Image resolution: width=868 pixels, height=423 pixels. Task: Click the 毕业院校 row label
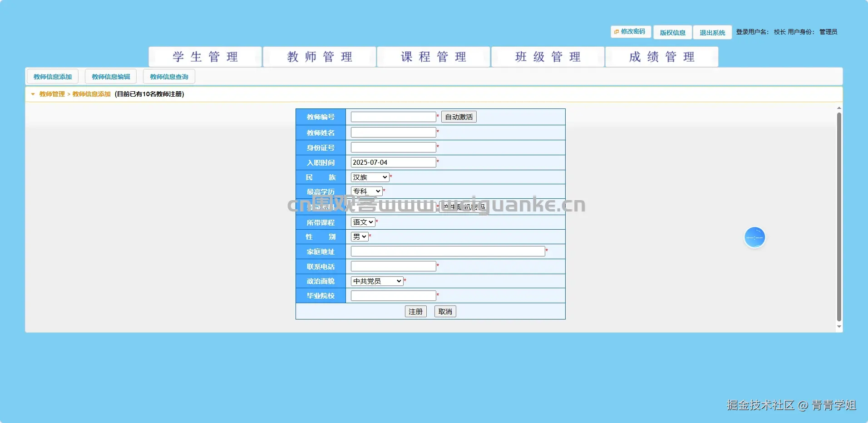point(321,295)
